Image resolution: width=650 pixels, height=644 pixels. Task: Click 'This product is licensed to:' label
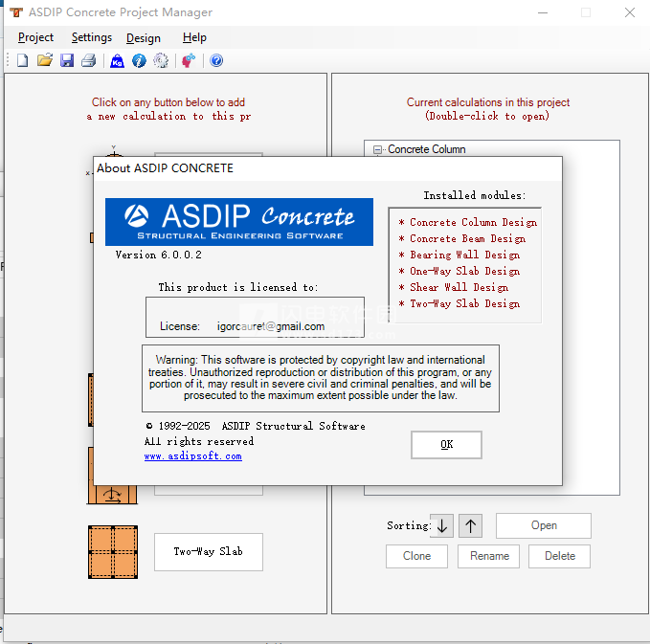coord(238,287)
